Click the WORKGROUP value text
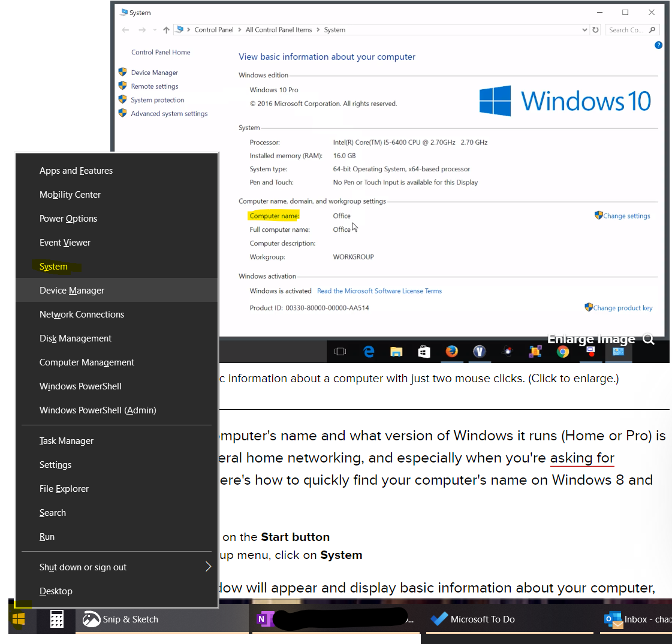This screenshot has width=672, height=644. pyautogui.click(x=353, y=257)
